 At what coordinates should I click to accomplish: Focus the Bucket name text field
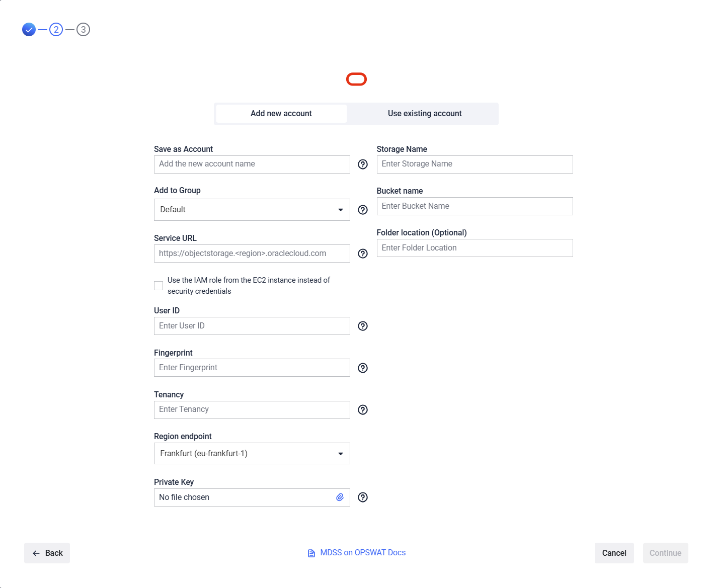pos(475,206)
